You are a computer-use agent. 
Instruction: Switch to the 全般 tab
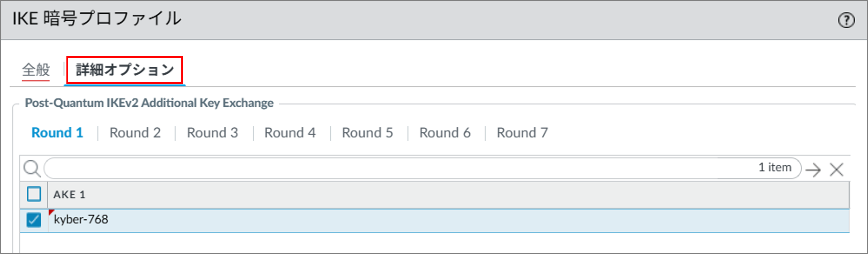click(x=36, y=70)
